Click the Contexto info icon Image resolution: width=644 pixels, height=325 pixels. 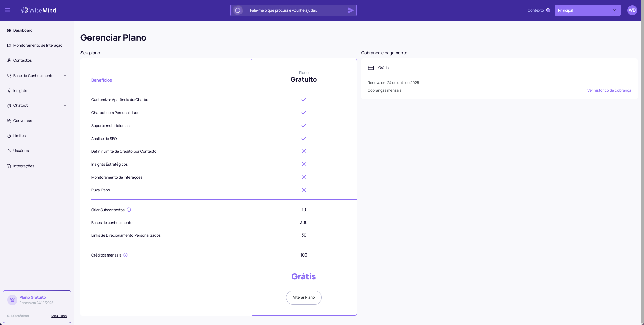click(548, 10)
